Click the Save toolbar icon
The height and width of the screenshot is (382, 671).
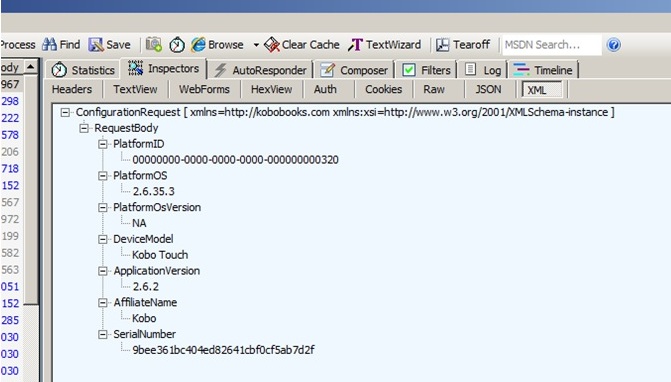[96, 44]
